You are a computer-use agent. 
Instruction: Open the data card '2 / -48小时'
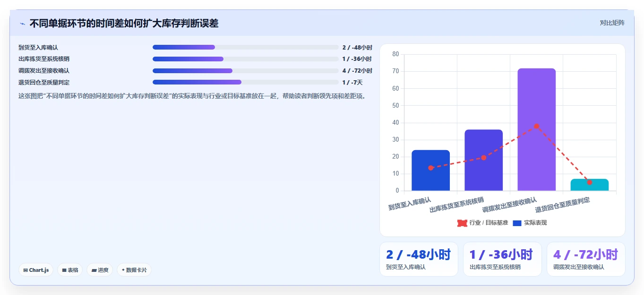419,259
